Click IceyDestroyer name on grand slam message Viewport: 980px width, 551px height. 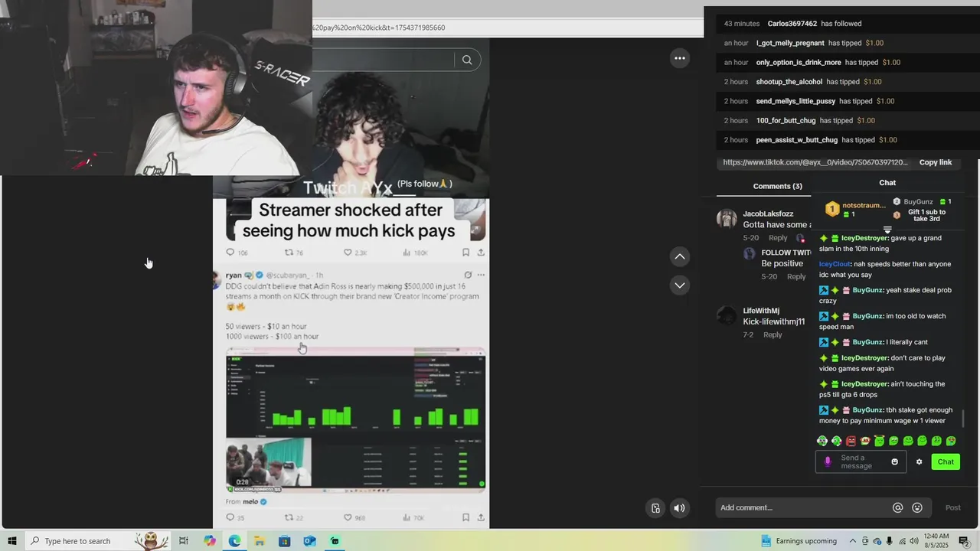864,238
